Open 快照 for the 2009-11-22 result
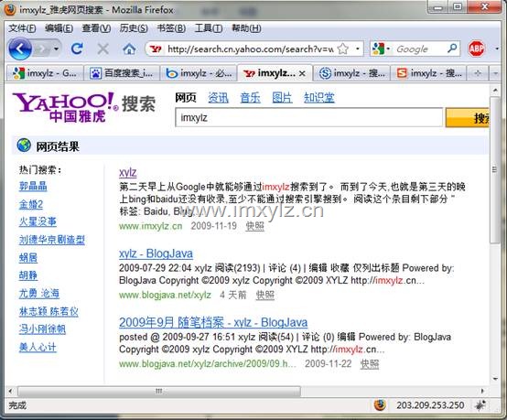The height and width of the screenshot is (420, 507). 370,364
